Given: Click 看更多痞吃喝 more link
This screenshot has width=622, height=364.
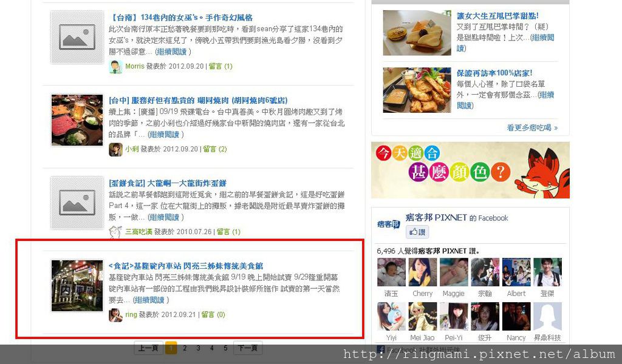Looking at the screenshot, I should point(532,127).
